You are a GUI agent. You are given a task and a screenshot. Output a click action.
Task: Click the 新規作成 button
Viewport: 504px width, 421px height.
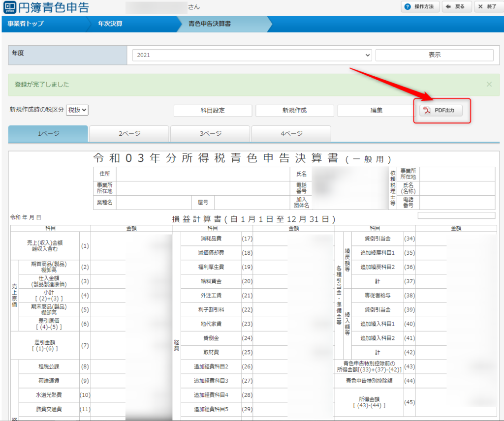(294, 111)
